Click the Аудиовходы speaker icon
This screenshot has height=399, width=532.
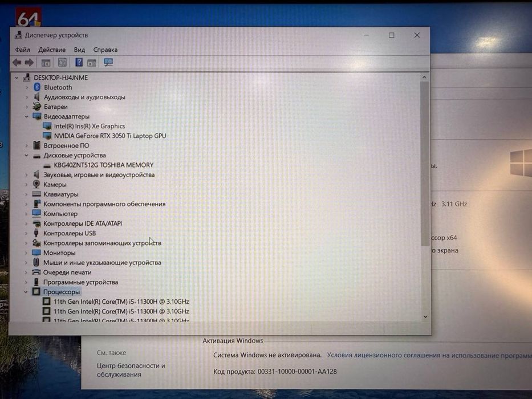click(x=36, y=97)
